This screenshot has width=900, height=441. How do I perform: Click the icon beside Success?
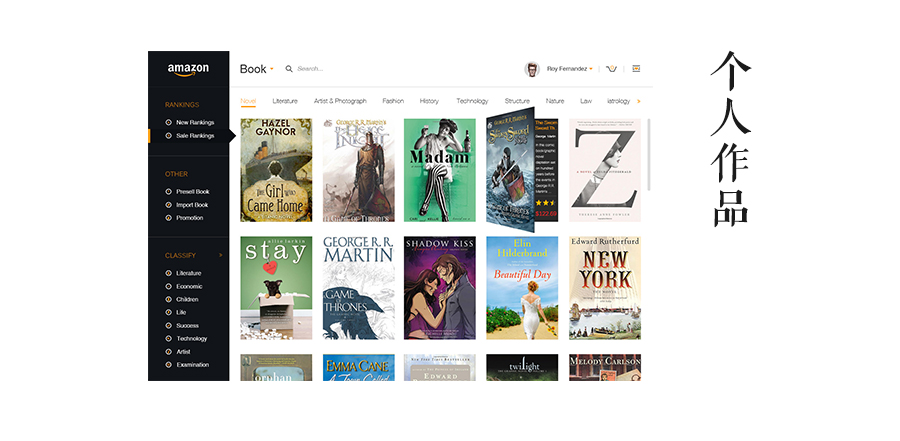pos(169,326)
